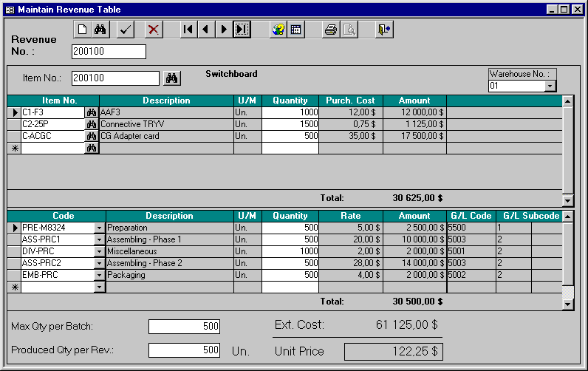Click the codes table scrollbar thumb
Viewport: 588px width, 371px height.
click(x=567, y=295)
